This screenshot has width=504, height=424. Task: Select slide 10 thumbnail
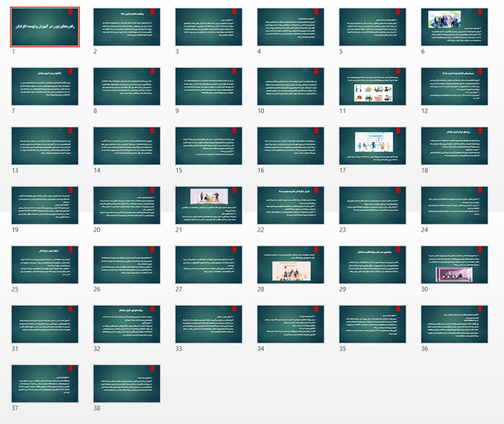291,86
